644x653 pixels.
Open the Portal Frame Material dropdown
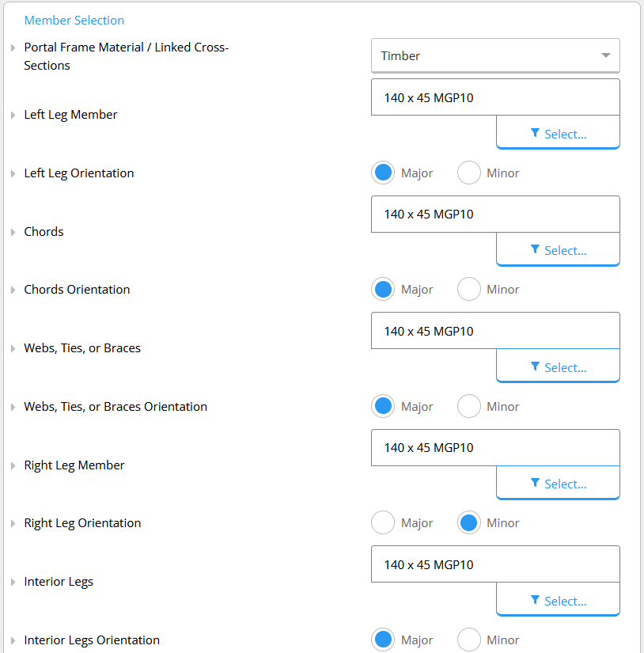click(x=495, y=55)
